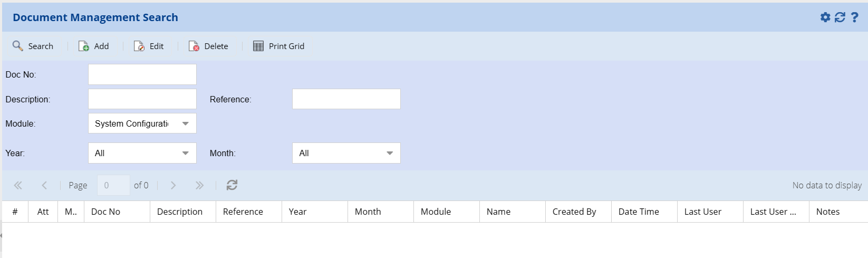Click the Search magnifier toolbar button
The height and width of the screenshot is (258, 868).
pyautogui.click(x=33, y=46)
